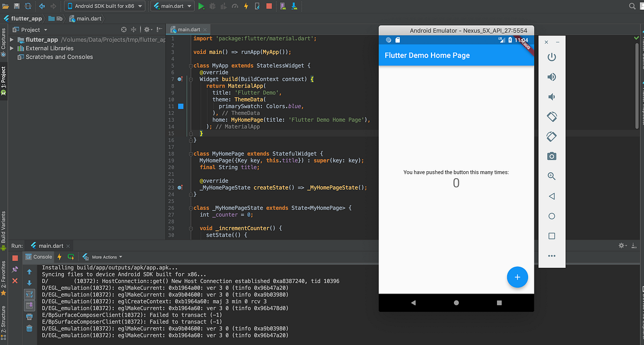This screenshot has height=345, width=644.
Task: Rotate the emulator left with rotate icon
Action: [552, 116]
